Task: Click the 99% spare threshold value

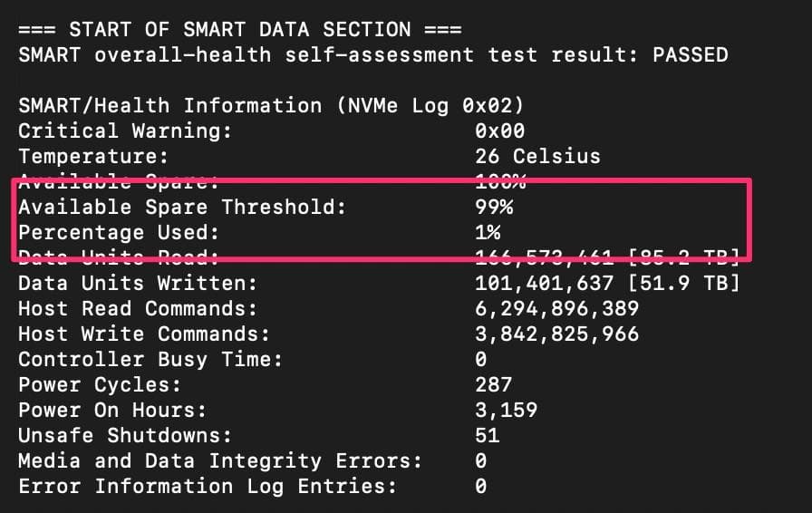Action: coord(494,208)
